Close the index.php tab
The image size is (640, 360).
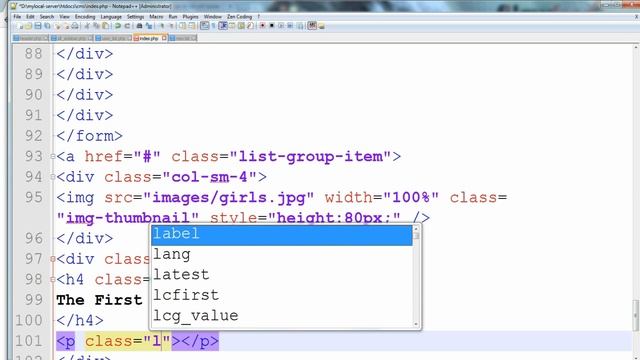point(164,38)
